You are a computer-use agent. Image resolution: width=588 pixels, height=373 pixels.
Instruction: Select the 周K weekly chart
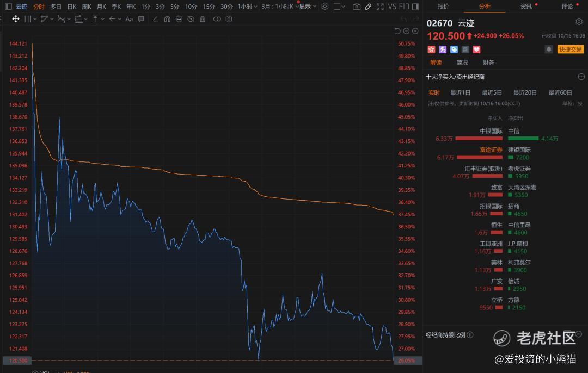tap(87, 7)
